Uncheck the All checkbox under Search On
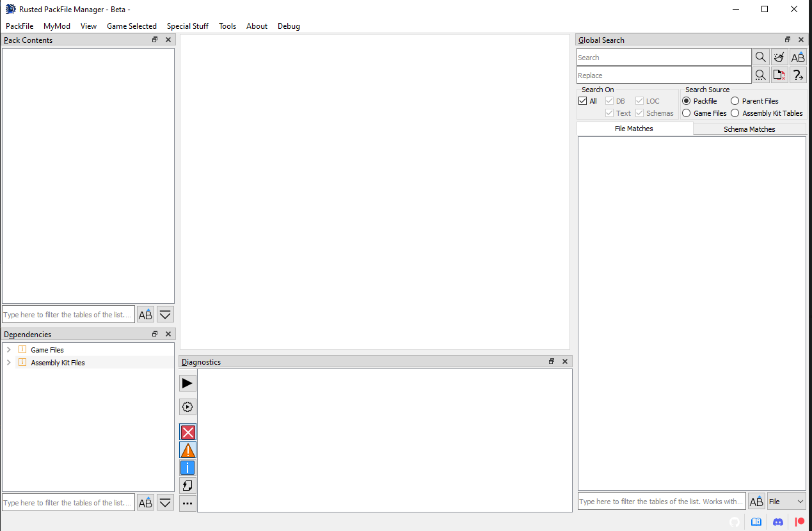Image resolution: width=812 pixels, height=531 pixels. [582, 100]
